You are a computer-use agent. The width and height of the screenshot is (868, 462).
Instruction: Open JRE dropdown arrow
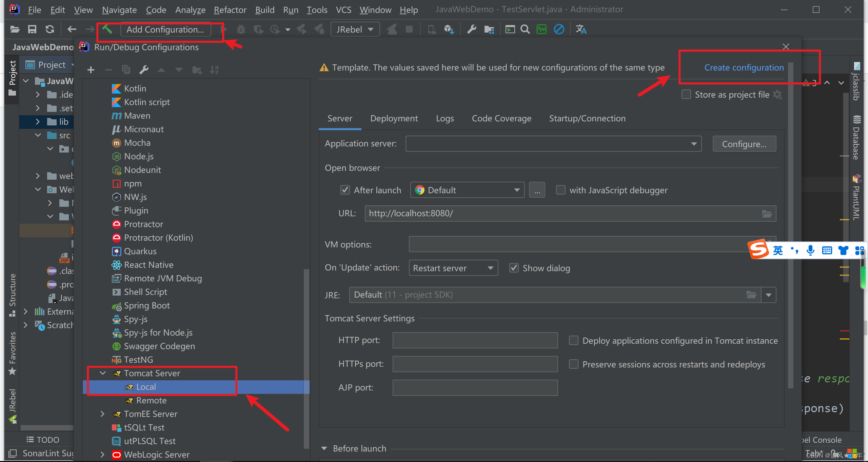(x=769, y=295)
